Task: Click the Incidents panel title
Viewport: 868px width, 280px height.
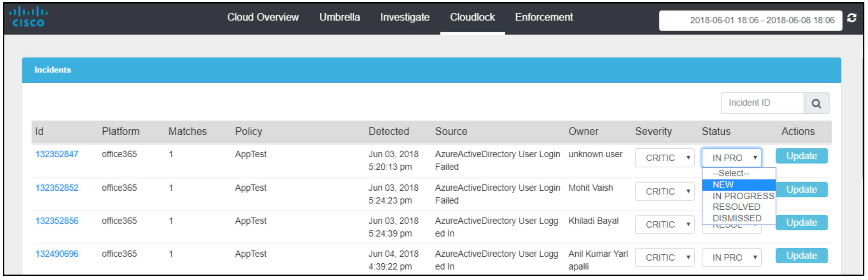Action: tap(53, 70)
